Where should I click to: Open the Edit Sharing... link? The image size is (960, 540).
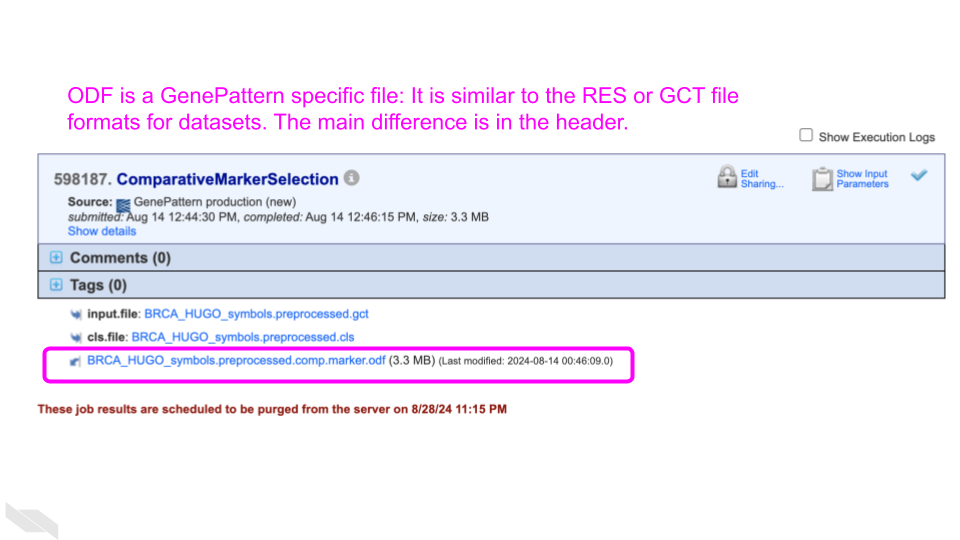click(762, 179)
